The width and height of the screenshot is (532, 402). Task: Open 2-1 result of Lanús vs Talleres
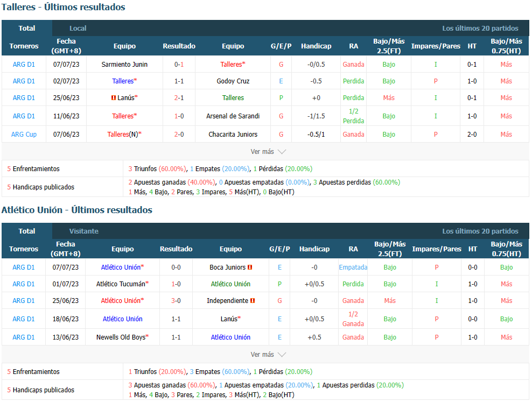click(x=179, y=97)
